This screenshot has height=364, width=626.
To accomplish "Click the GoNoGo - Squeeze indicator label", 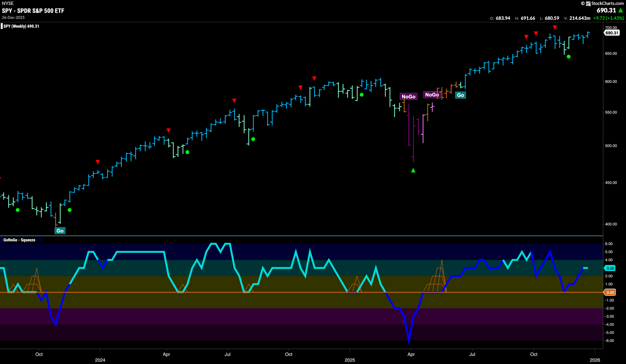I will click(19, 240).
